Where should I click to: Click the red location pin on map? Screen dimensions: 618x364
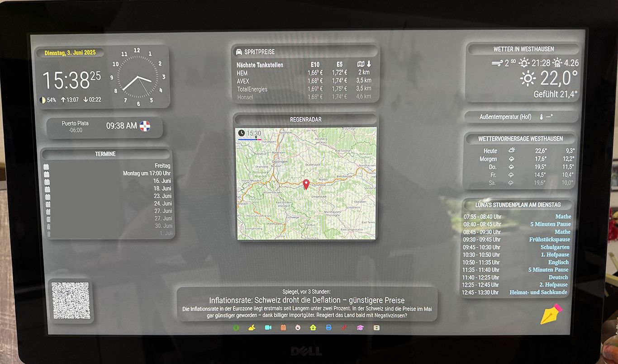[x=306, y=184]
